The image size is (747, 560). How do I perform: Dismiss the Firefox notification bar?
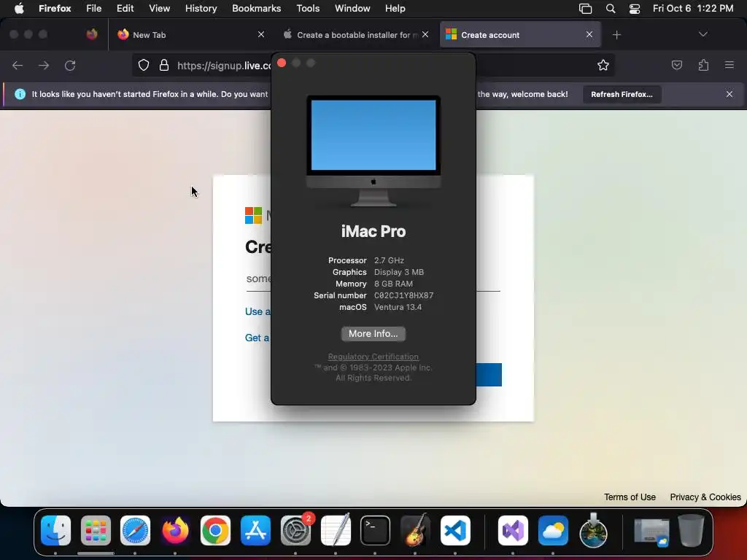coord(729,94)
